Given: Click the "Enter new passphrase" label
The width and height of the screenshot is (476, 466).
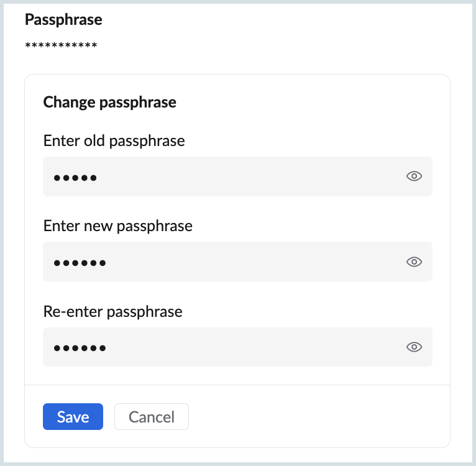Looking at the screenshot, I should pos(117,226).
